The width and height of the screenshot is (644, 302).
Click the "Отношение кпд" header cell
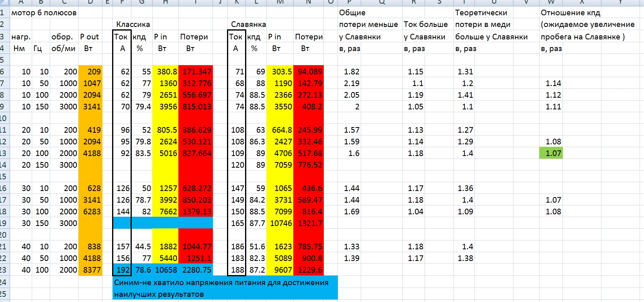click(570, 13)
